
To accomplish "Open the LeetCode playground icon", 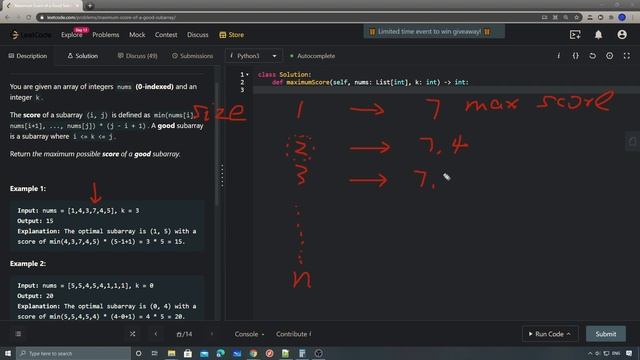I will (575, 35).
